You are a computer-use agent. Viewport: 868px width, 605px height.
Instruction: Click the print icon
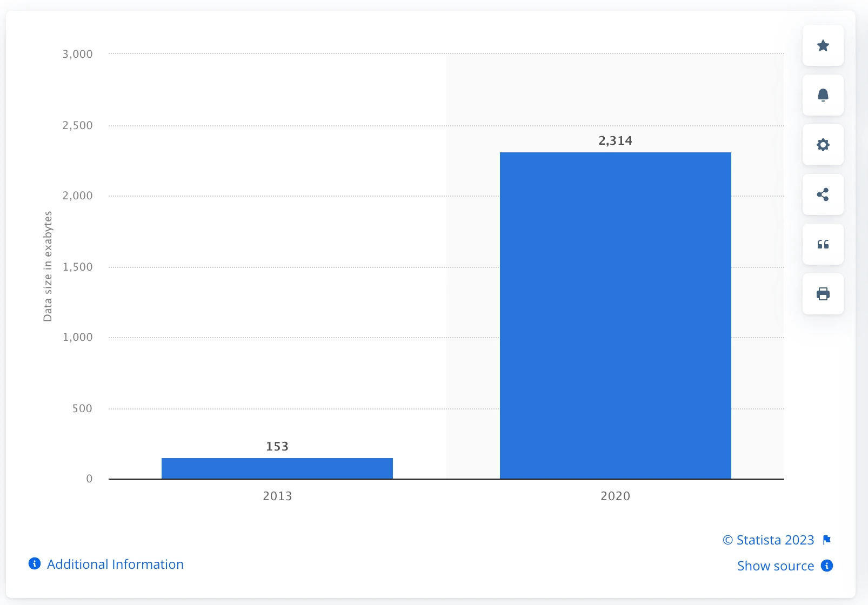pos(823,294)
